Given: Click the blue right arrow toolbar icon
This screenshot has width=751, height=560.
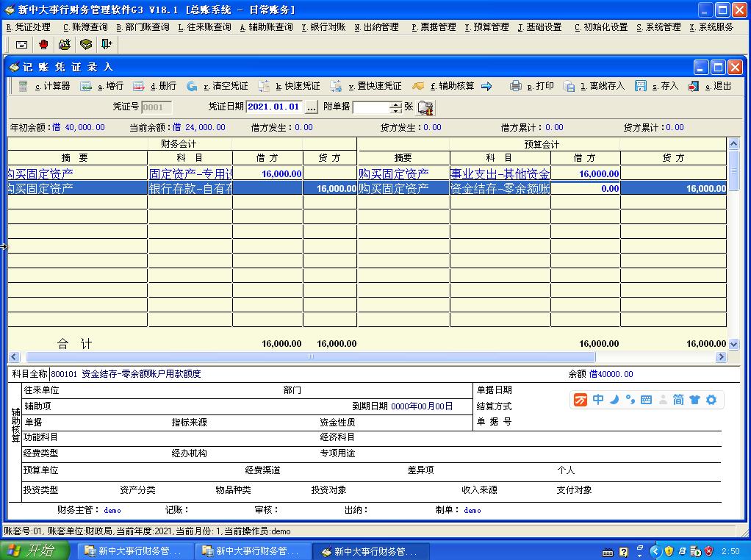Looking at the screenshot, I should pyautogui.click(x=486, y=86).
